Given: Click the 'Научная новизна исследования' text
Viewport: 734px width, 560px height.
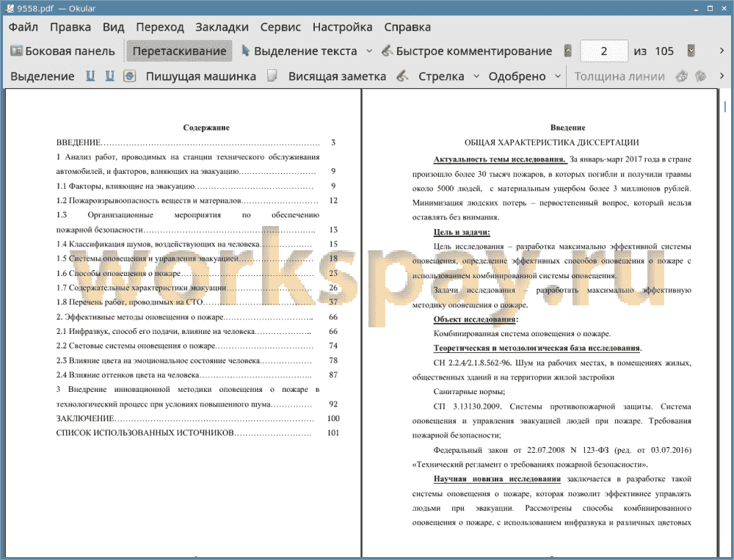Looking at the screenshot, I should coord(497,479).
